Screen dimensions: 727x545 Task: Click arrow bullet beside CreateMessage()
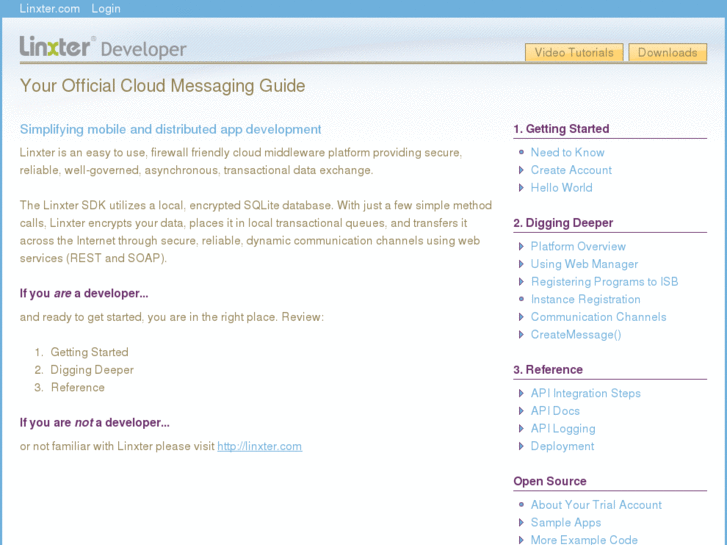(521, 335)
